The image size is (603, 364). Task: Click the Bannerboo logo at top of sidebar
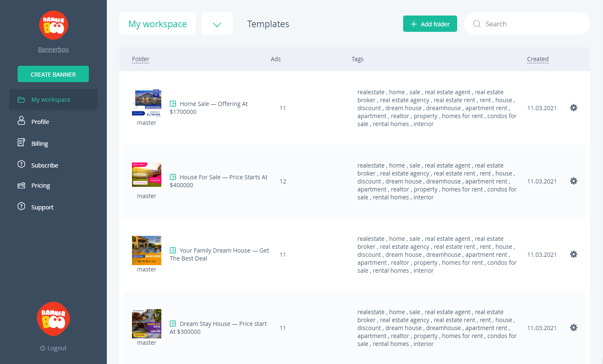[54, 25]
